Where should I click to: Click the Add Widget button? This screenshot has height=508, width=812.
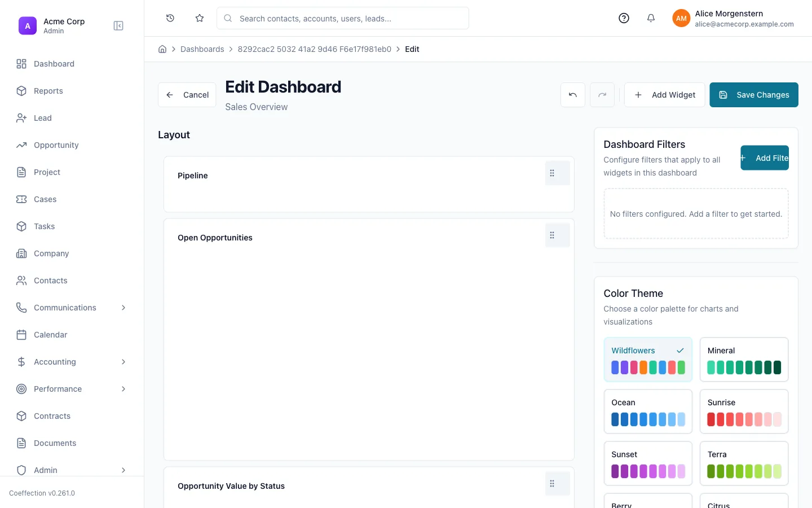665,95
